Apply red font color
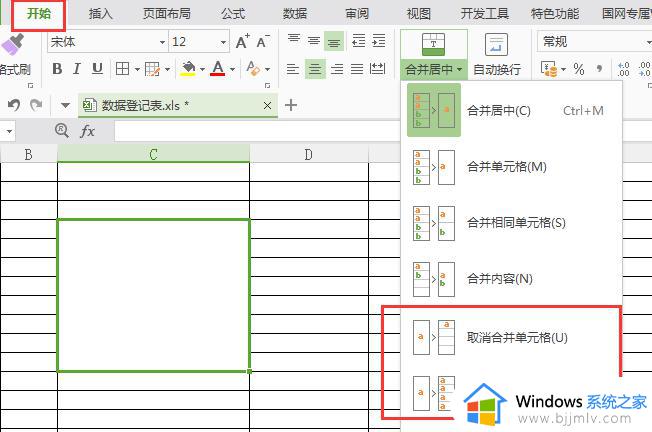Image resolution: width=652 pixels, height=432 pixels. (217, 69)
